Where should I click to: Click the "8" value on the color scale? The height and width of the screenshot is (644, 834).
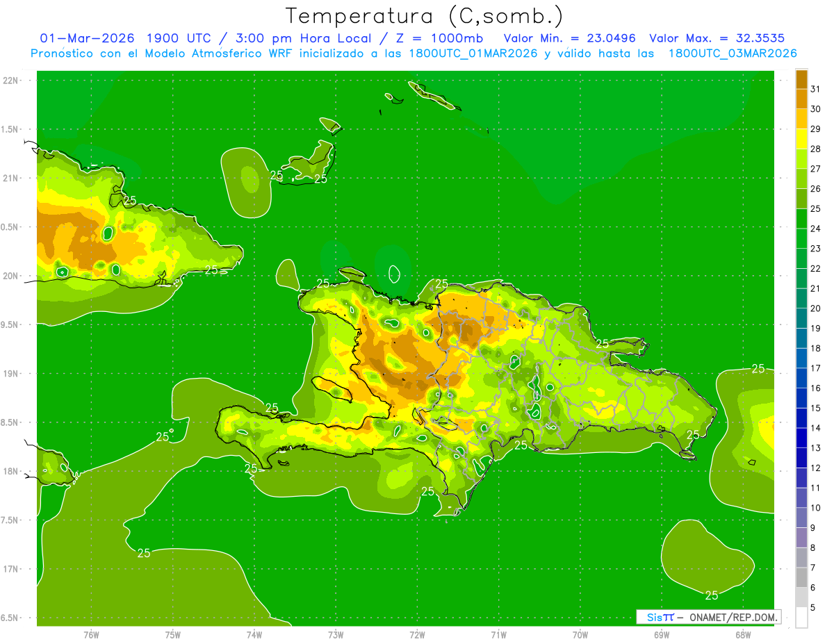click(812, 548)
